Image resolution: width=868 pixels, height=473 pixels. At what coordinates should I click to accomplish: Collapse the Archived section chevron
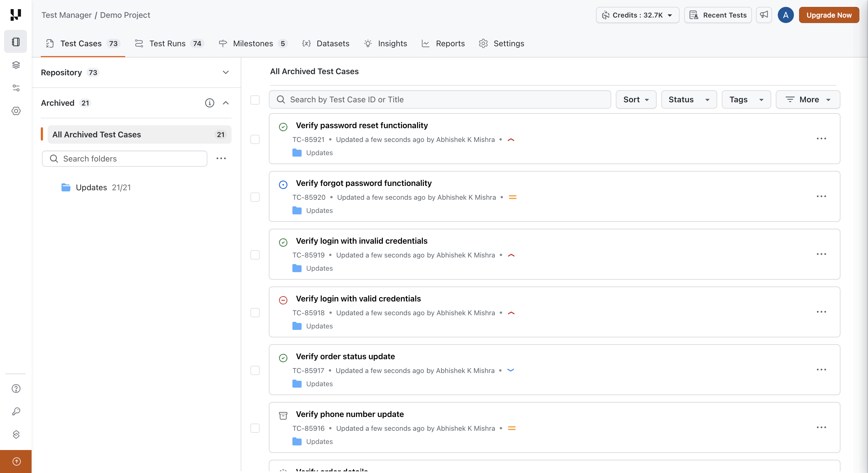[x=225, y=103]
